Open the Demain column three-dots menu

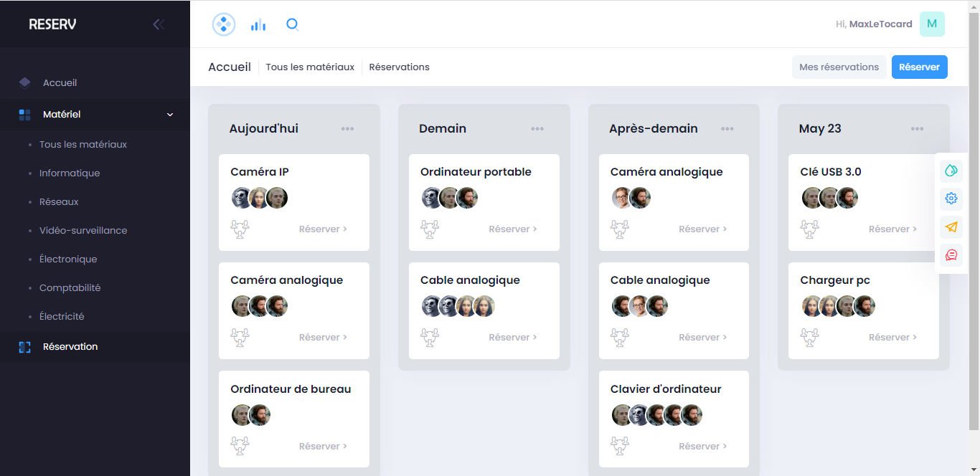[537, 129]
